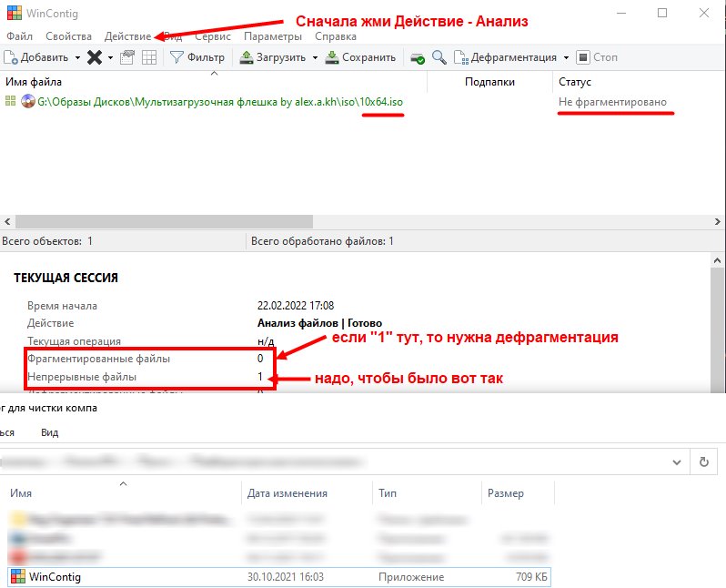The width and height of the screenshot is (726, 588).
Task: Sort by the Размер column header
Action: click(x=505, y=493)
